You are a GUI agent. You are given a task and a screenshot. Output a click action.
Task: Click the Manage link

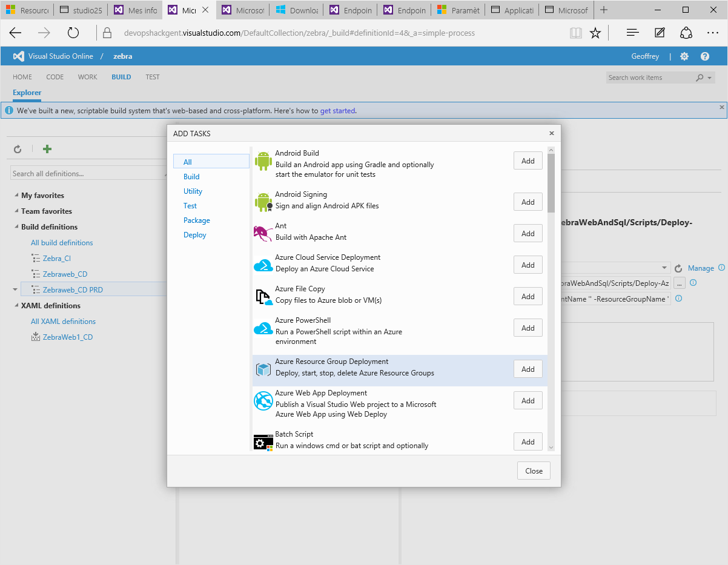tap(701, 268)
